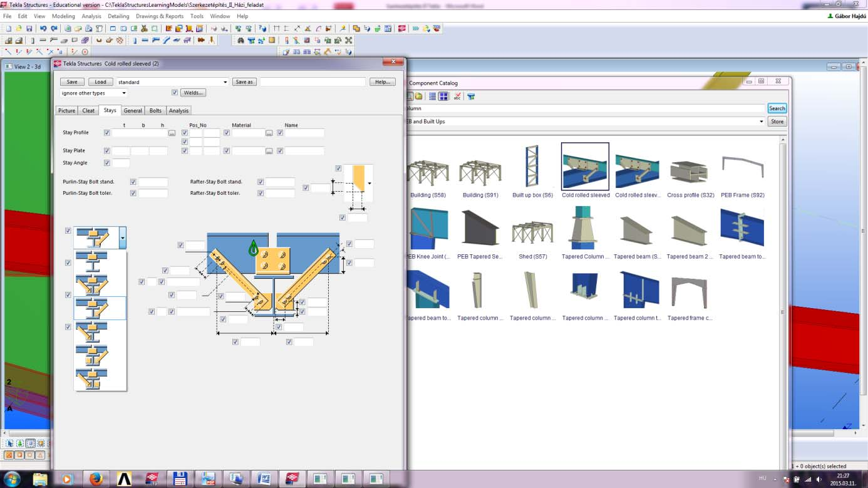Open the Stay Plate material browse (...) button
The image size is (868, 488).
pos(269,151)
